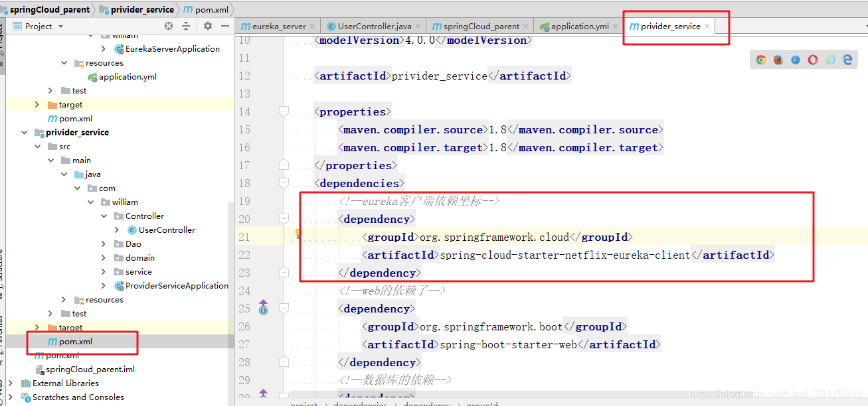The width and height of the screenshot is (868, 406).
Task: Open the Project panel gear settings
Action: [x=208, y=26]
